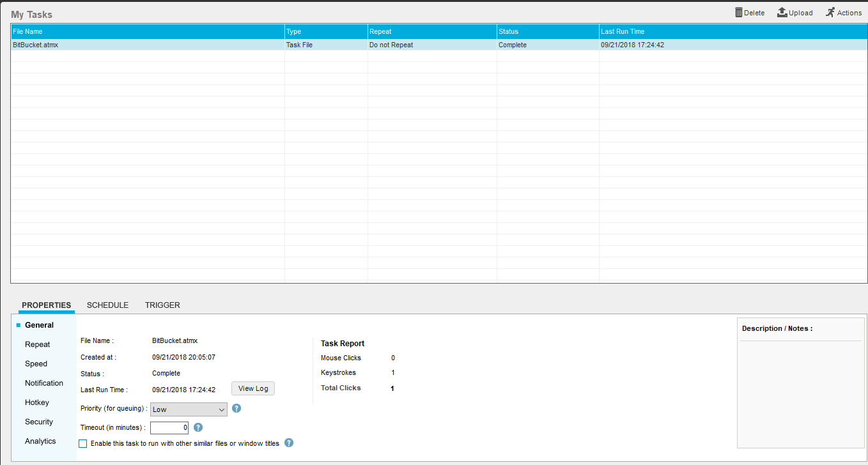Enable task to run with similar files
The width and height of the screenshot is (868, 465).
[x=83, y=443]
